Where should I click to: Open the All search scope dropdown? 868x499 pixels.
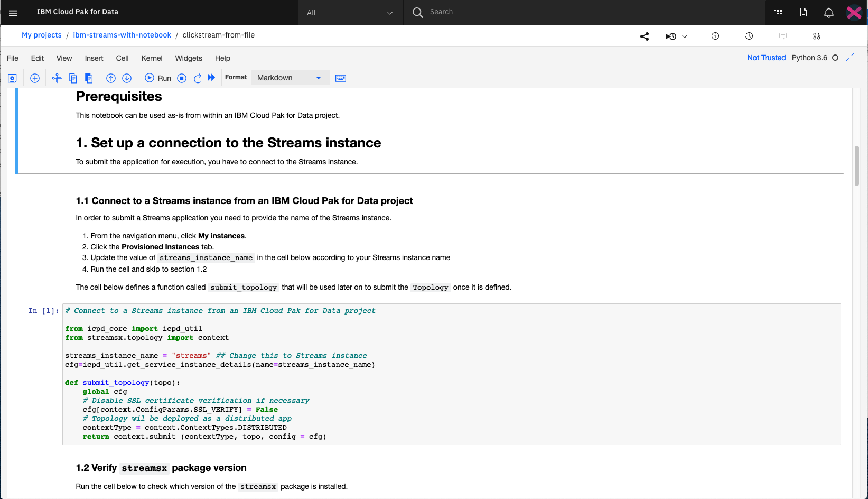tap(350, 13)
